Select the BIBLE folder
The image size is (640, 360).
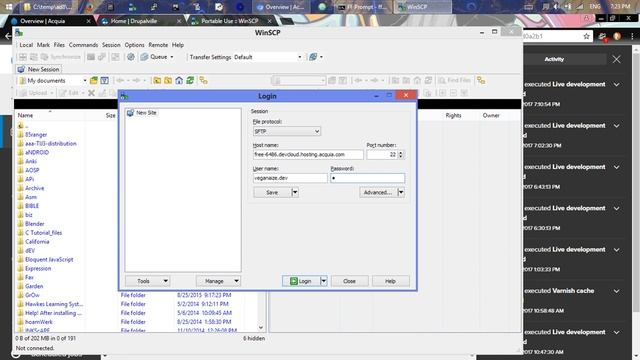[x=32, y=206]
